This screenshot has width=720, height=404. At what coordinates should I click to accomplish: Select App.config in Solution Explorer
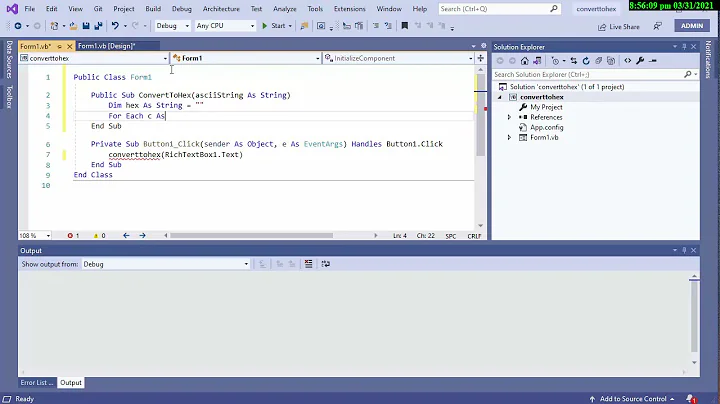point(546,128)
